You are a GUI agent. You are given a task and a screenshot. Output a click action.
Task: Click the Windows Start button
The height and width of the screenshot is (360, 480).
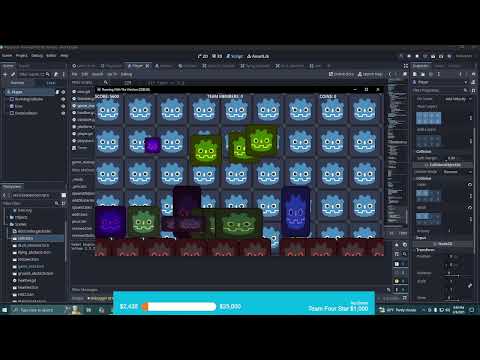(x=5, y=310)
